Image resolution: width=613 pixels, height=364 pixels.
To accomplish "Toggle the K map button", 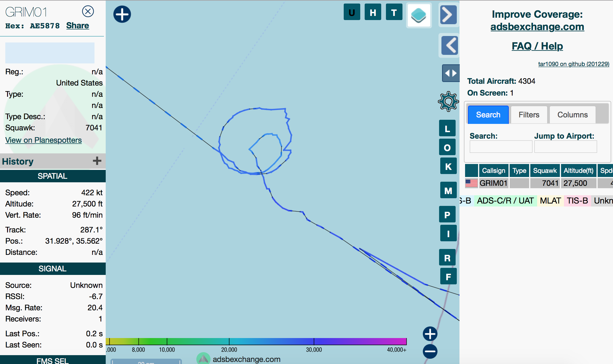I will click(448, 166).
